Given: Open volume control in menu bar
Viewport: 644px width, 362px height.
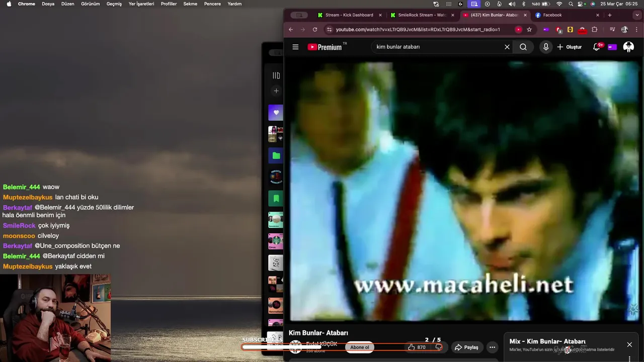Looking at the screenshot, I should click(x=512, y=4).
